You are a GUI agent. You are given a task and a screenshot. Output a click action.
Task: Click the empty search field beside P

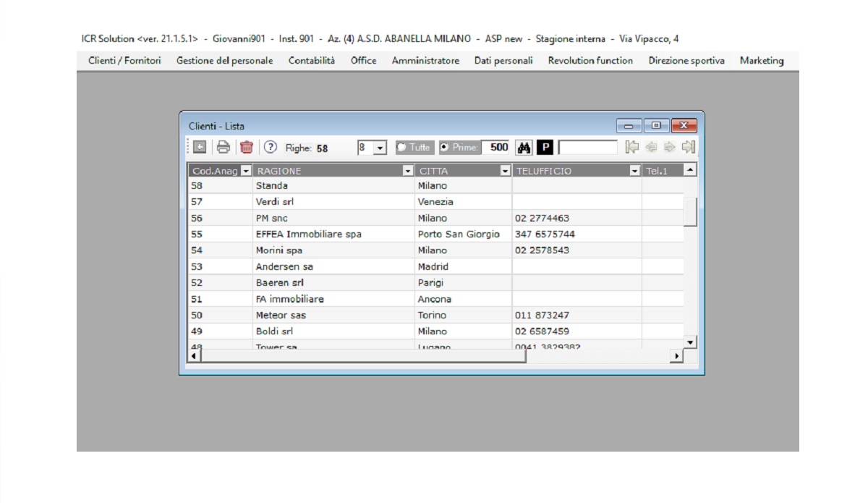tap(588, 148)
